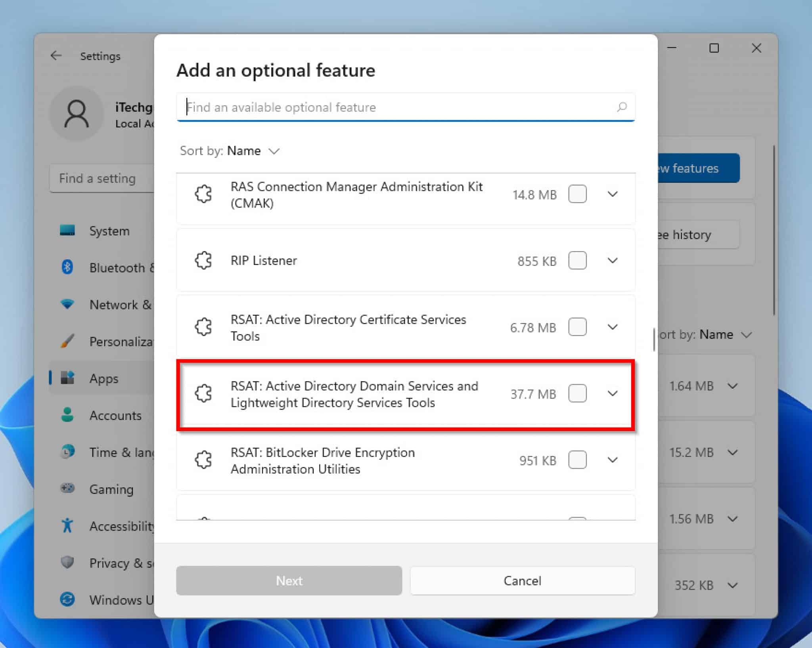Click the Cancel button

523,581
